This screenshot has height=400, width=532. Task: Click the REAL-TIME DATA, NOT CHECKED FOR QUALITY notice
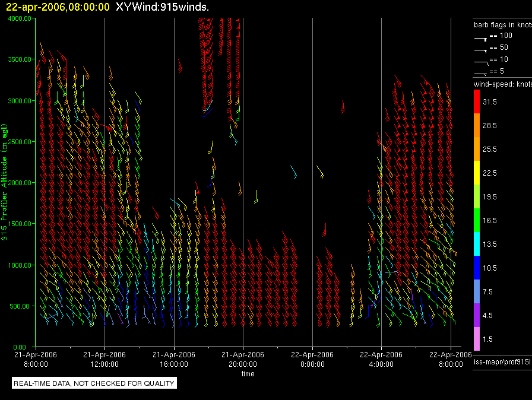[x=94, y=383]
